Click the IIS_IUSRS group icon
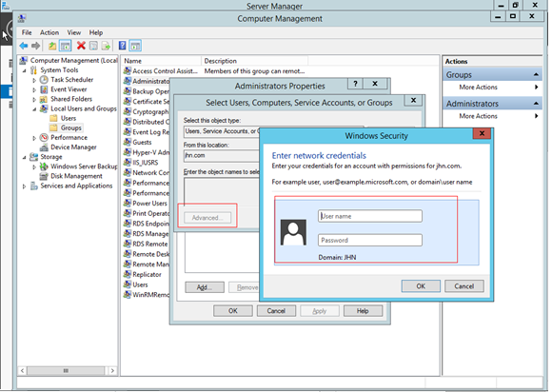Viewport: 552px width, 392px height. (128, 162)
